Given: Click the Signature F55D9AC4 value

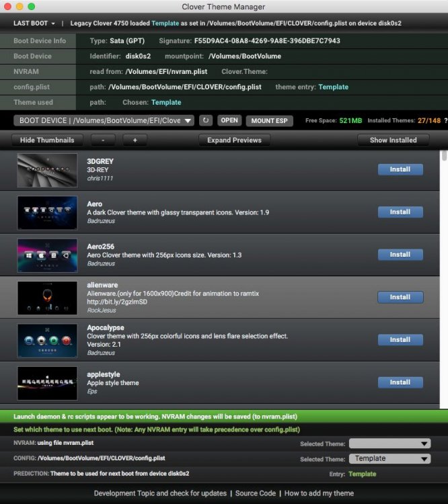Looking at the screenshot, I should 267,41.
